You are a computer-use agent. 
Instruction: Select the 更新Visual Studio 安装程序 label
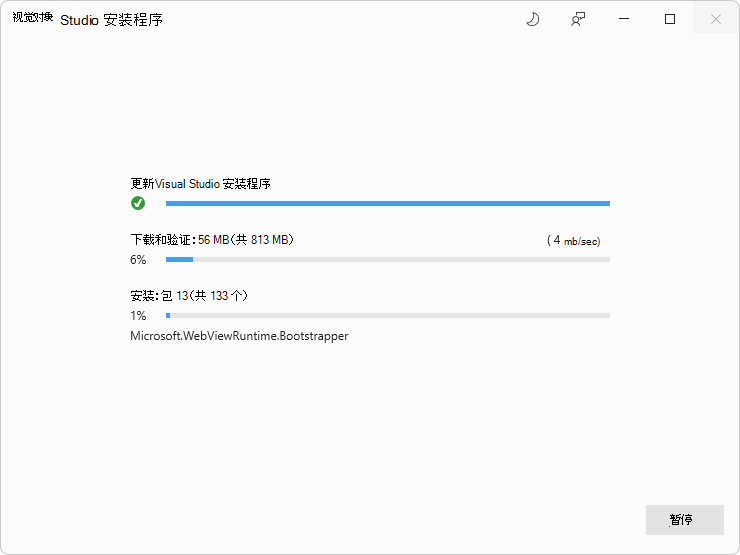click(201, 184)
